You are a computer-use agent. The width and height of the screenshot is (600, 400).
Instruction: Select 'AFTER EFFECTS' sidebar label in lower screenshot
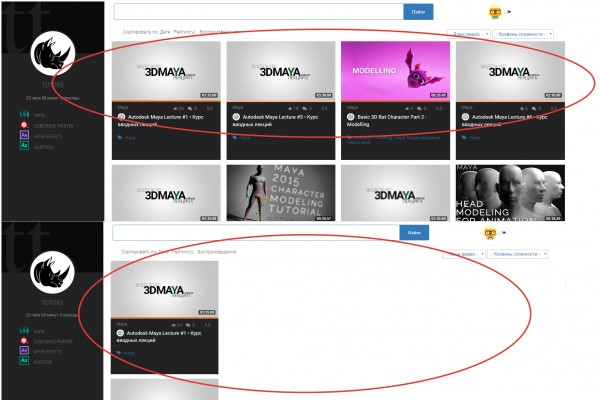click(47, 352)
